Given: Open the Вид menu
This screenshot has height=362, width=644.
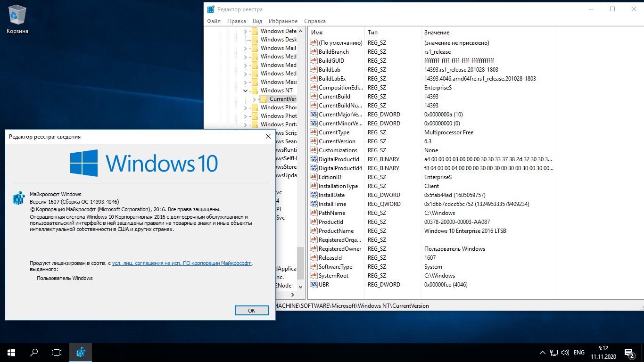Looking at the screenshot, I should pyautogui.click(x=257, y=21).
